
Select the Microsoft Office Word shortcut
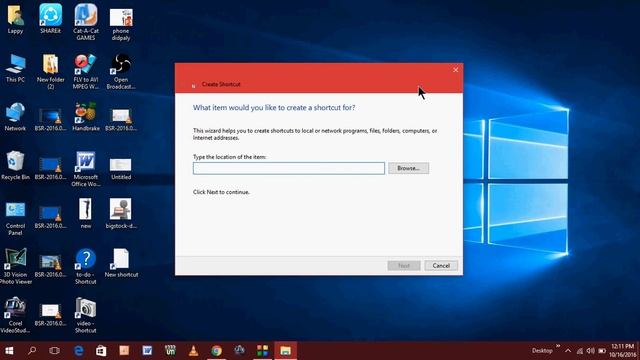86,169
